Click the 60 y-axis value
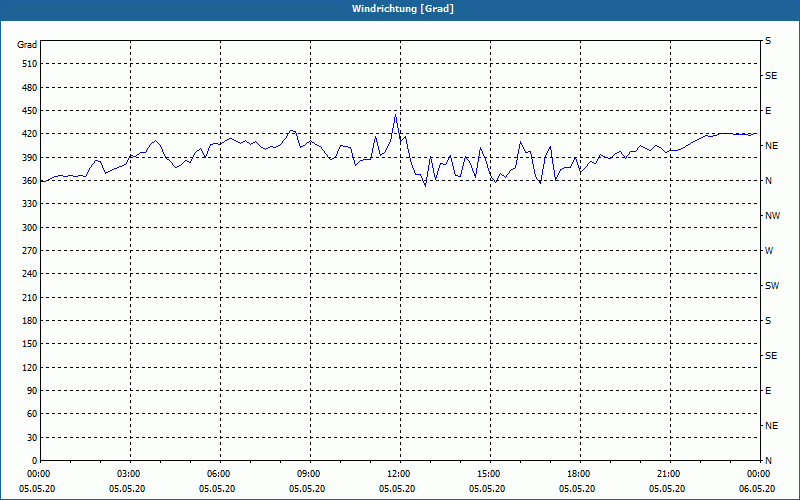 click(x=32, y=414)
